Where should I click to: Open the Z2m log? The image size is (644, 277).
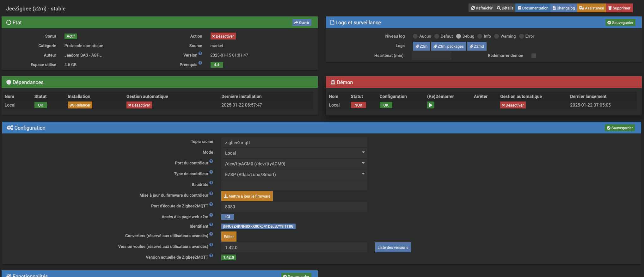pyautogui.click(x=421, y=46)
